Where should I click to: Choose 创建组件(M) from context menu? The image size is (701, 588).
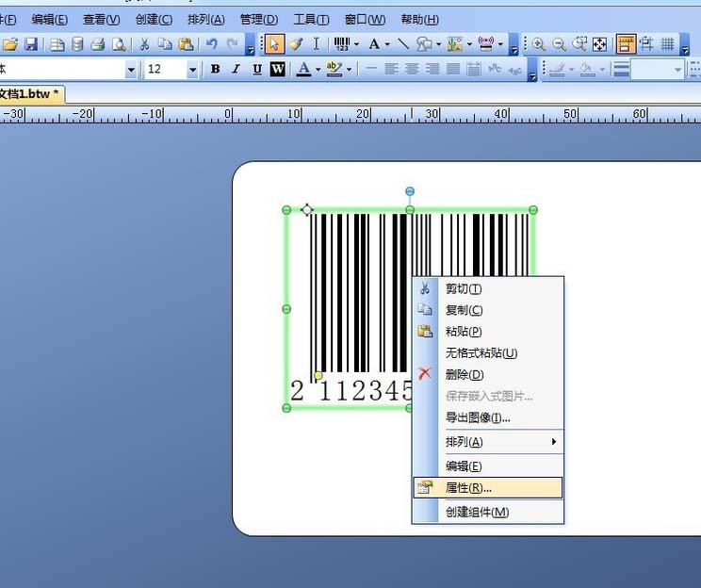pos(488,512)
